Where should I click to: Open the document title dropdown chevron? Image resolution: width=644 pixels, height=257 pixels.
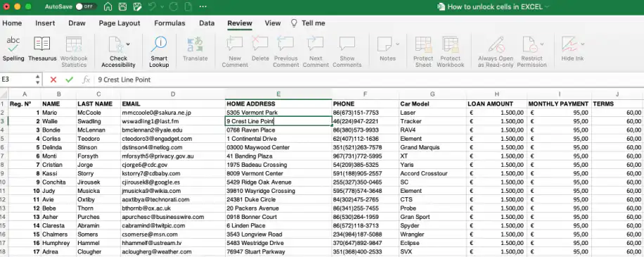pyautogui.click(x=547, y=6)
